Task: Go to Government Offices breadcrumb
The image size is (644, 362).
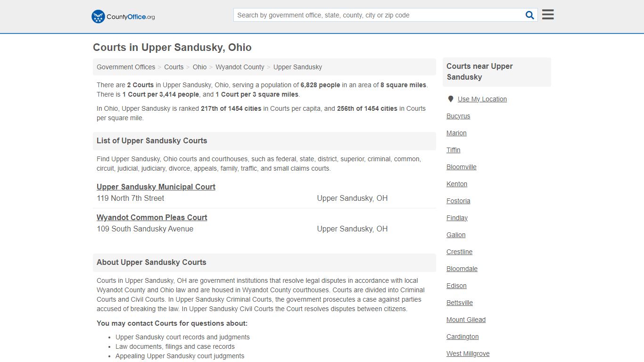Action: (x=126, y=67)
